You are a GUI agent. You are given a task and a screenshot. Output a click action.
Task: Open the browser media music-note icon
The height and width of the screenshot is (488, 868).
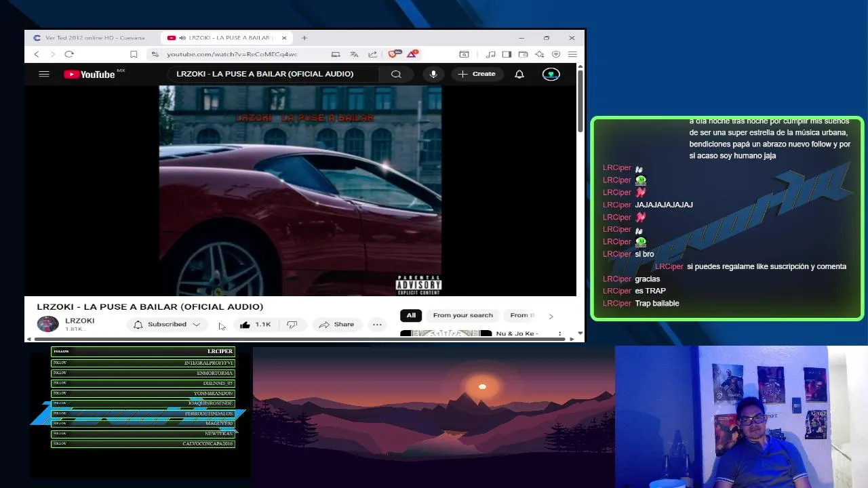490,54
